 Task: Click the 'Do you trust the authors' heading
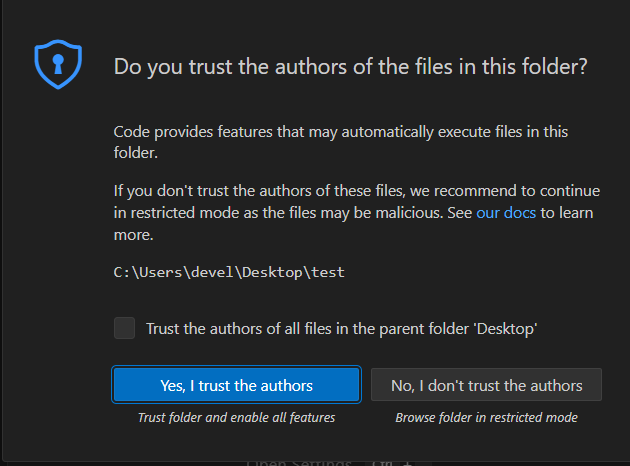click(x=350, y=67)
